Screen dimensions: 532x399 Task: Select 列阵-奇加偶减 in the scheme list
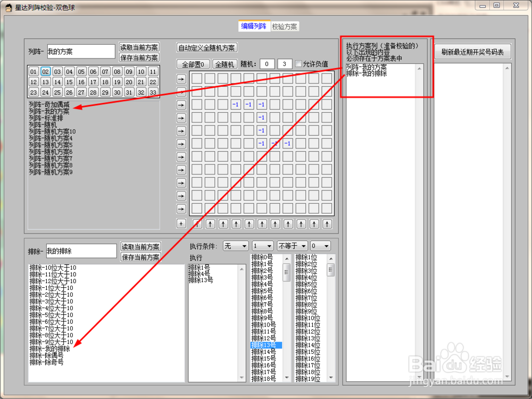point(49,104)
